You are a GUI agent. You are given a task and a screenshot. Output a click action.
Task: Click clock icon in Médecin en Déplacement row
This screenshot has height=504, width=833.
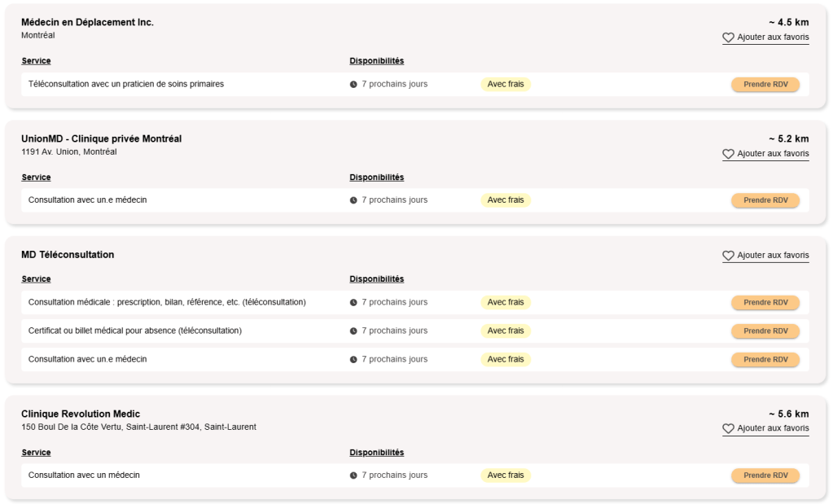click(x=353, y=85)
